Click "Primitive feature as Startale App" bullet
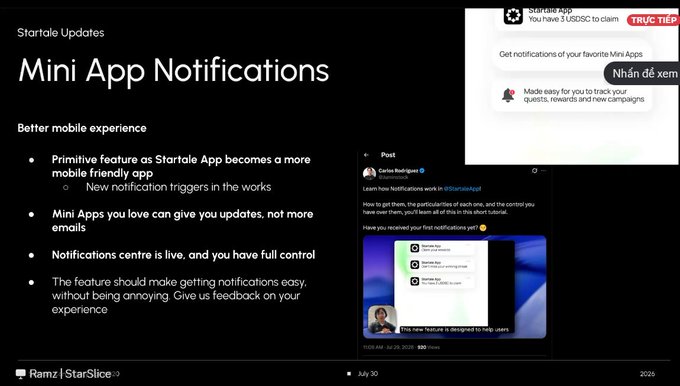 click(x=181, y=166)
